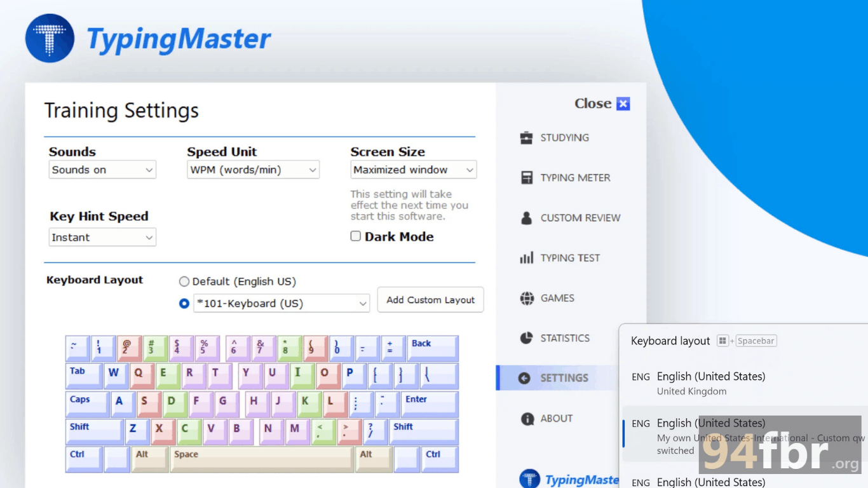The height and width of the screenshot is (488, 868).
Task: Select the 101-Keyboard layout radio button
Action: 184,304
